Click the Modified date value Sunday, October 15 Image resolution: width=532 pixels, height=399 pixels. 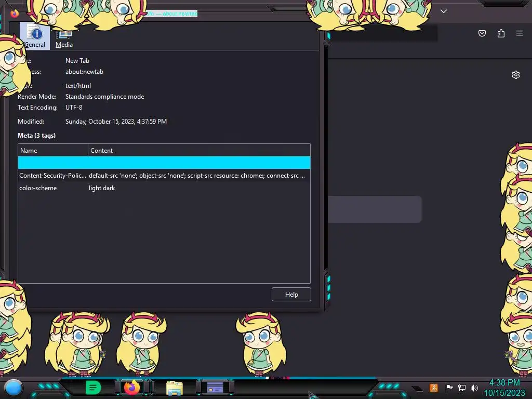(116, 121)
